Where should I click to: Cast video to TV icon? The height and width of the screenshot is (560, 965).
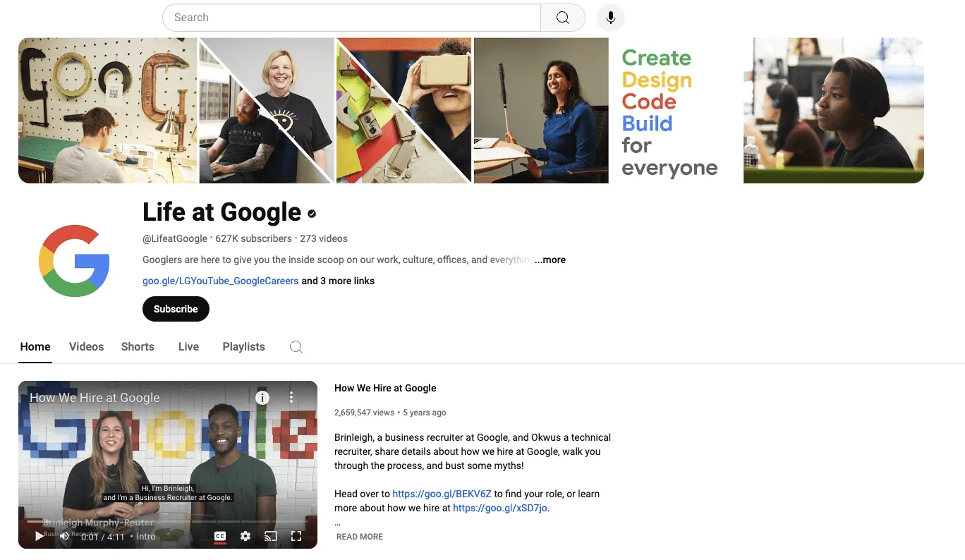(271, 537)
